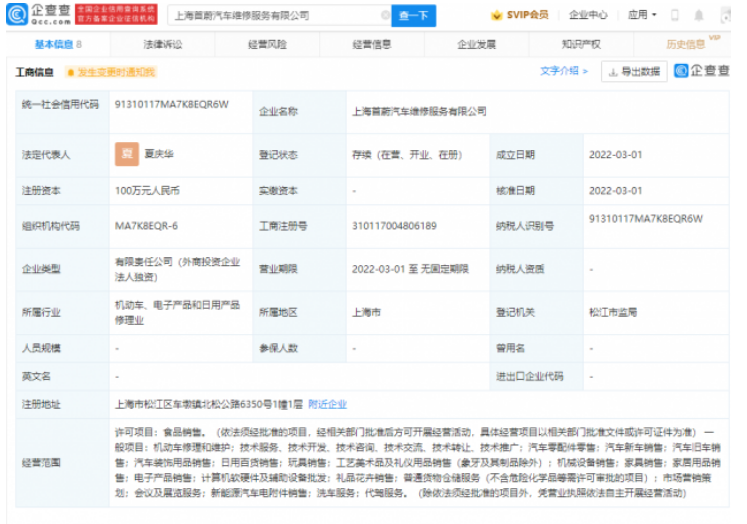Click registration status 存续（在营、开业、在册）
The width and height of the screenshot is (747, 524).
tap(407, 155)
